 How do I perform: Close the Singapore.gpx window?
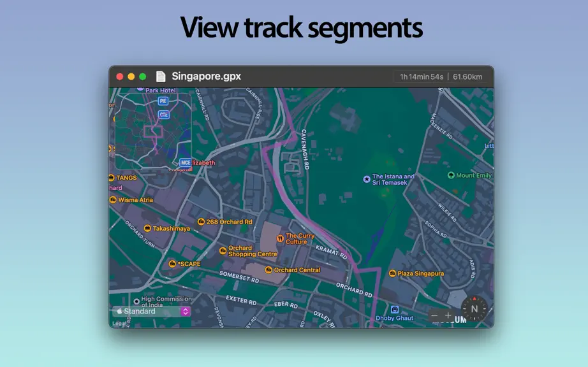[120, 76]
